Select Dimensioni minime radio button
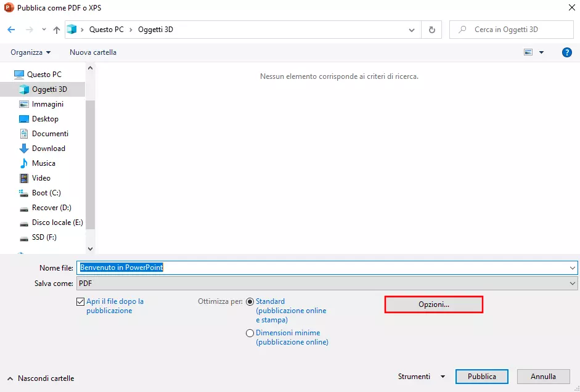 [250, 333]
